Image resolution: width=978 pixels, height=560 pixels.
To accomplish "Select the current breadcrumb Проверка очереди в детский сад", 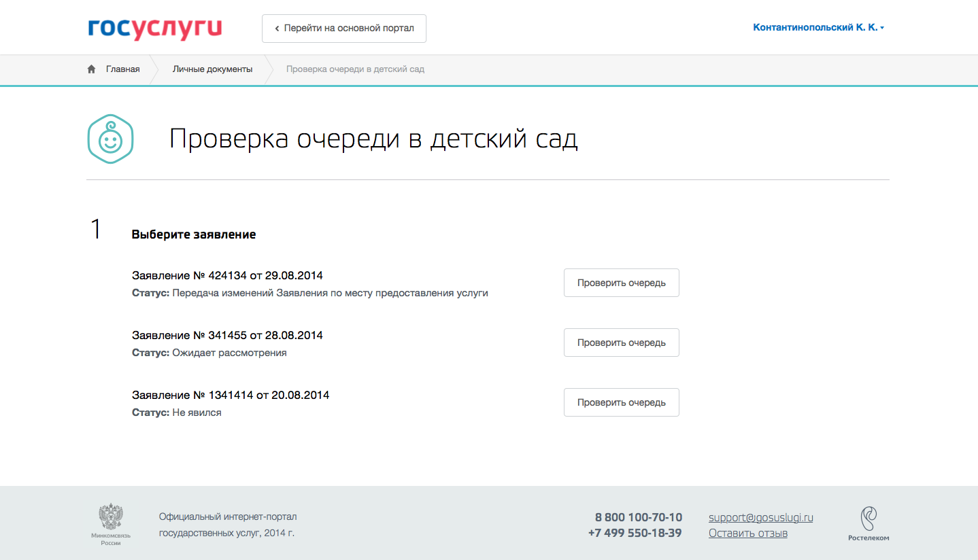I will 355,69.
